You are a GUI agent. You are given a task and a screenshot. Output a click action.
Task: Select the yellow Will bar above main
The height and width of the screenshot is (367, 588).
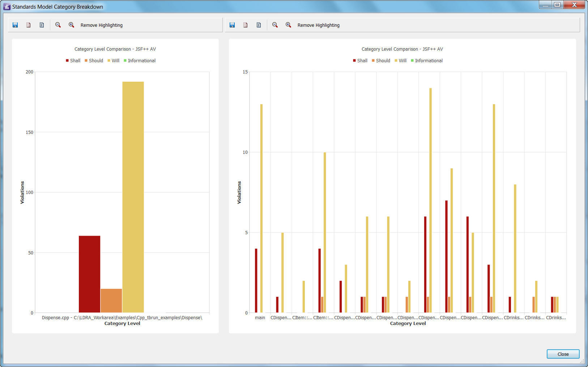tap(261, 208)
